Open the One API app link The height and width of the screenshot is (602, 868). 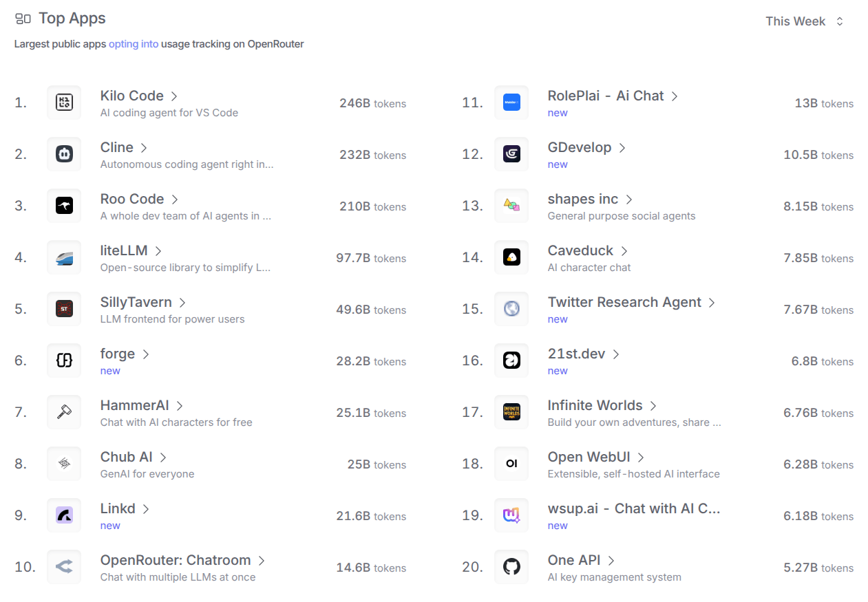(581, 560)
